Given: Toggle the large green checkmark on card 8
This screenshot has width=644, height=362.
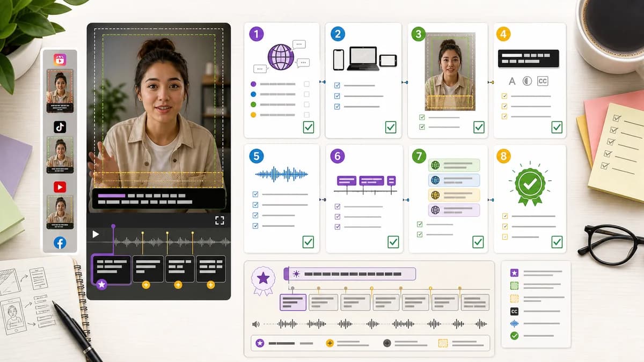Looking at the screenshot, I should [x=557, y=242].
